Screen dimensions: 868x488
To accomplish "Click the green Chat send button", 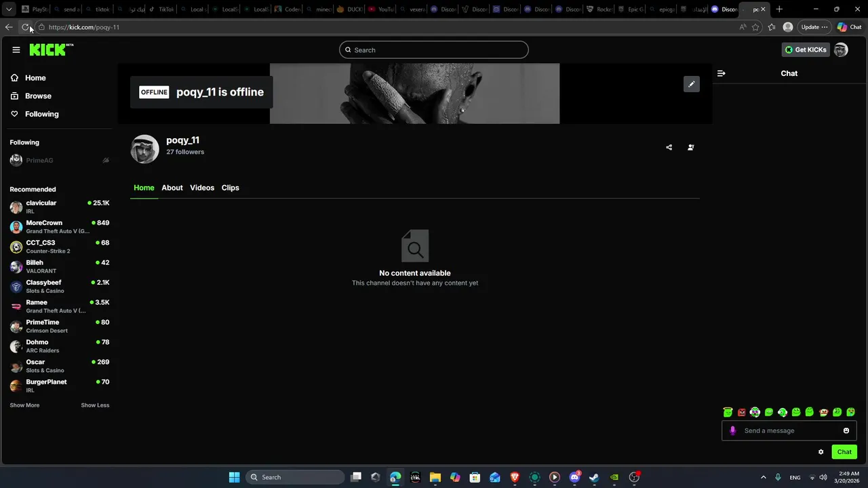I will pyautogui.click(x=844, y=452).
